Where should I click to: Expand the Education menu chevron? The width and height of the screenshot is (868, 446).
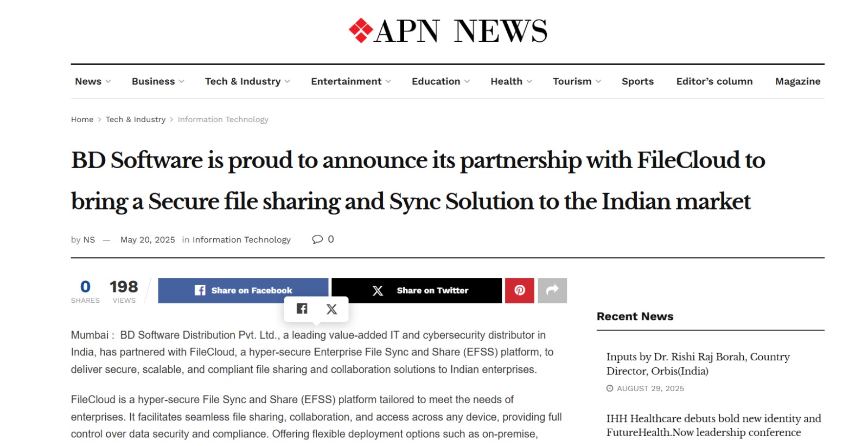click(x=467, y=81)
